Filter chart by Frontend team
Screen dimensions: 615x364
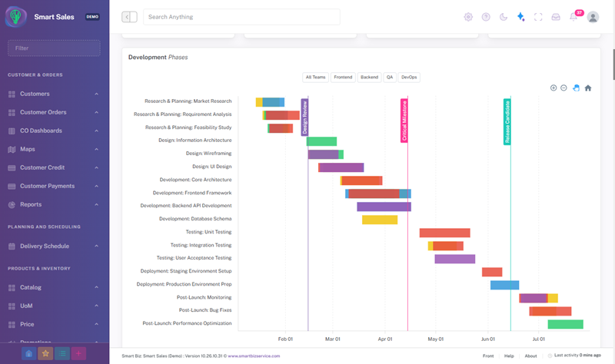343,78
